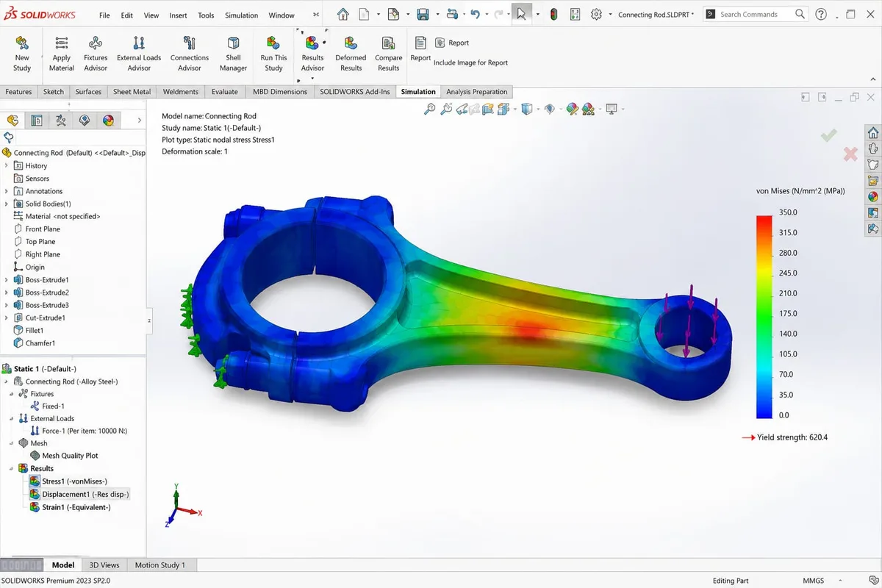
Task: Click the Save icon
Action: point(423,14)
